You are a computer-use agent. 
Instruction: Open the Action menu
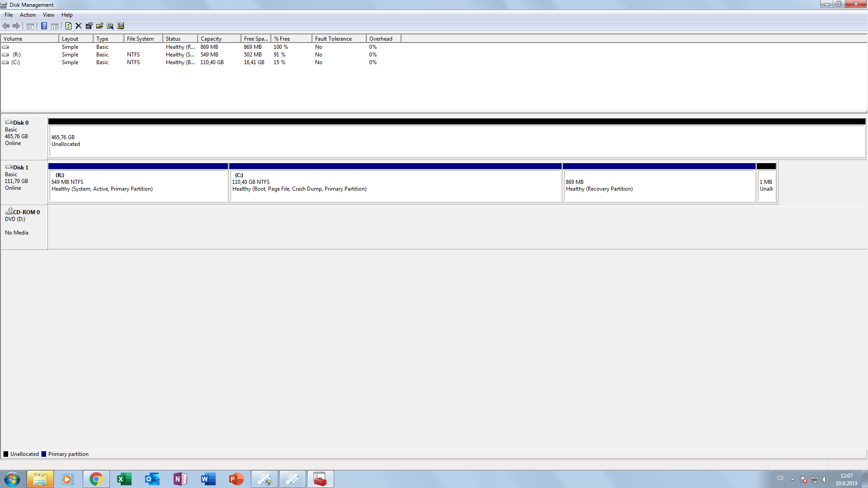point(28,15)
